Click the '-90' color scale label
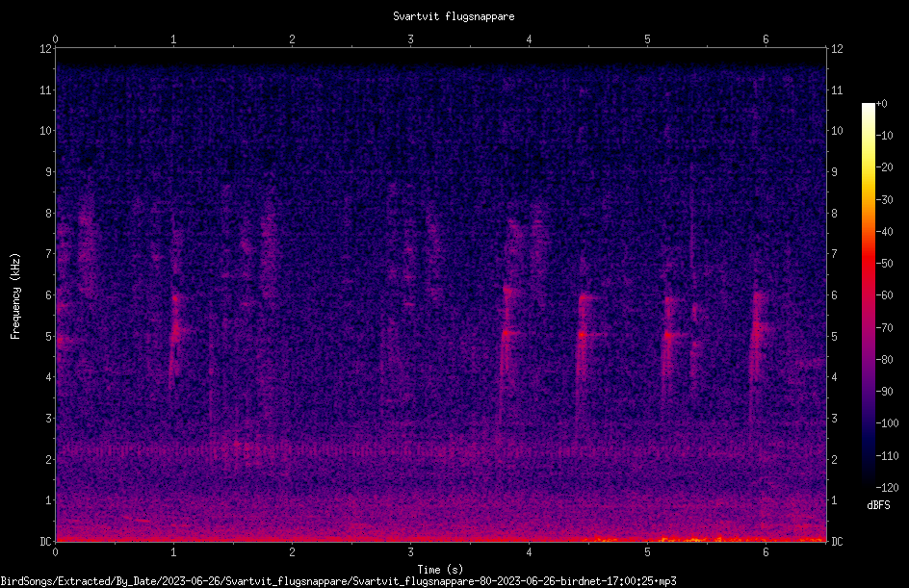The image size is (909, 588). click(x=885, y=392)
